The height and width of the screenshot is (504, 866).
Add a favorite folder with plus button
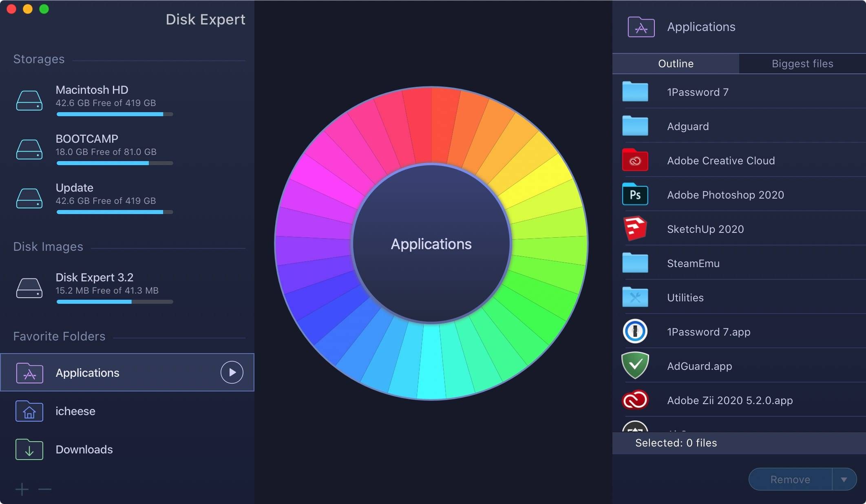[22, 489]
